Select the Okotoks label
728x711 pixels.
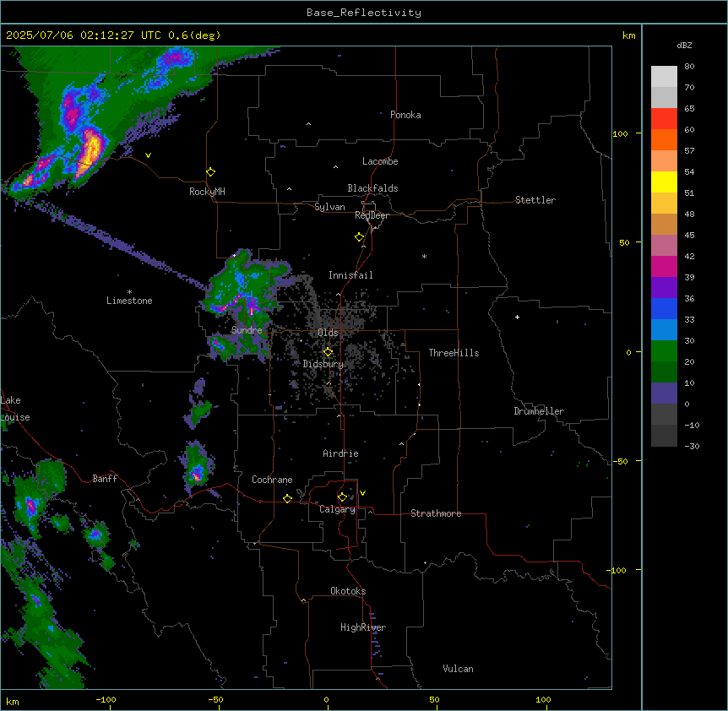[348, 591]
